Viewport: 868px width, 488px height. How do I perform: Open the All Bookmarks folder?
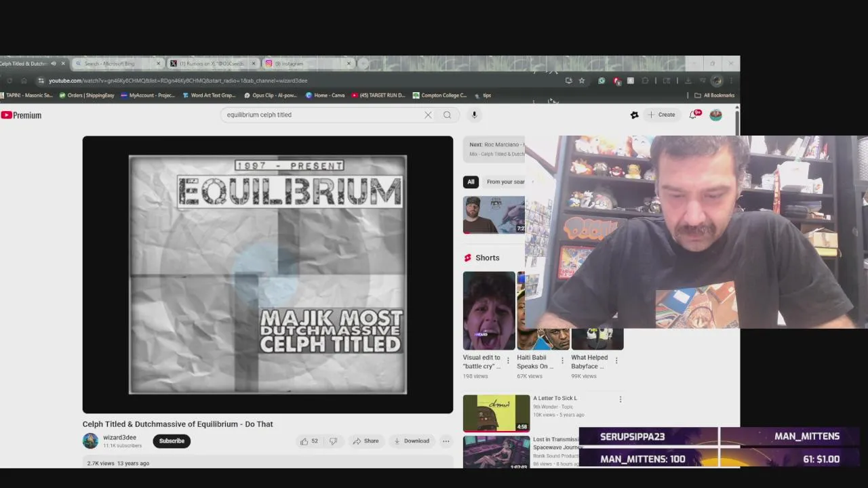coord(714,96)
